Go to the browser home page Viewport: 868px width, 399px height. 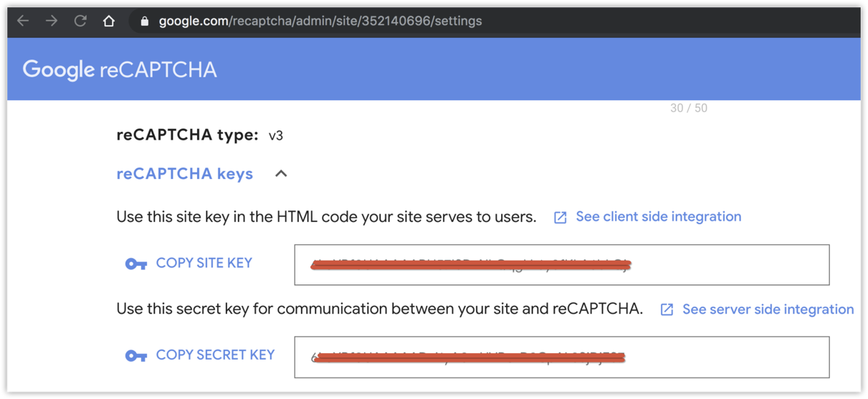(109, 21)
